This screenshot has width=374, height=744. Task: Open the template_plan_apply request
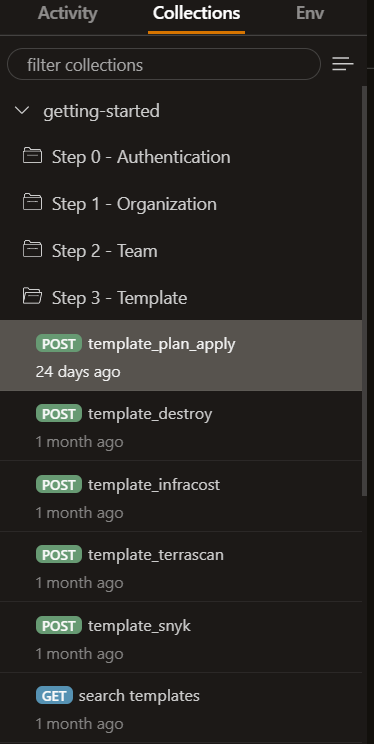[x=181, y=355]
